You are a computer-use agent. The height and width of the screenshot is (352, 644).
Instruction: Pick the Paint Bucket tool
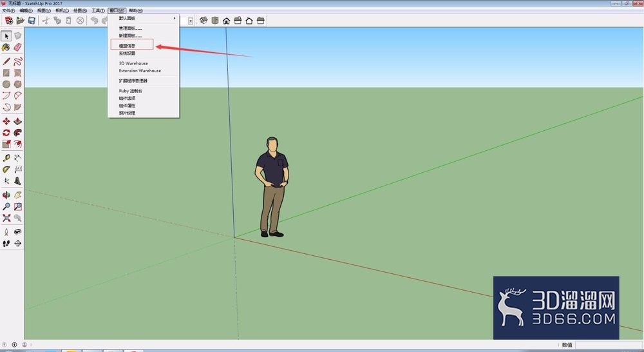click(x=6, y=47)
